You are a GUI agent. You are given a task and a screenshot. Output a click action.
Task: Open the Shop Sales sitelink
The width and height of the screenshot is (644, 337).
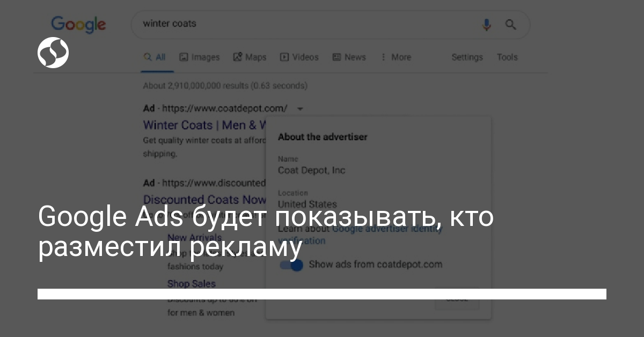(x=191, y=284)
